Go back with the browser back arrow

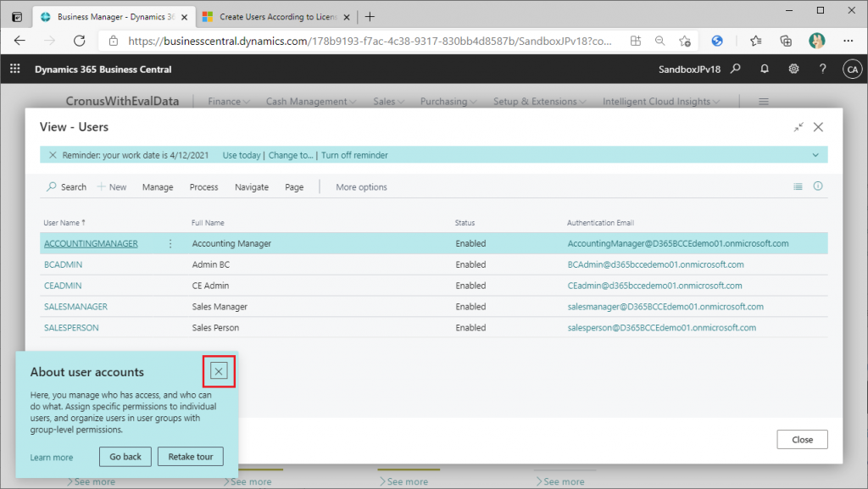[x=20, y=41]
